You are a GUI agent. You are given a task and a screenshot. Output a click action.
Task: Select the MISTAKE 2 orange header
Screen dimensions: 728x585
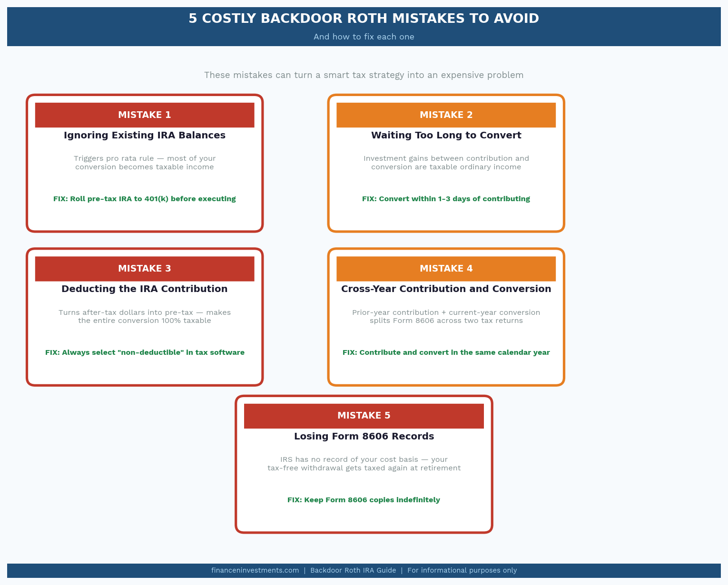(446, 115)
